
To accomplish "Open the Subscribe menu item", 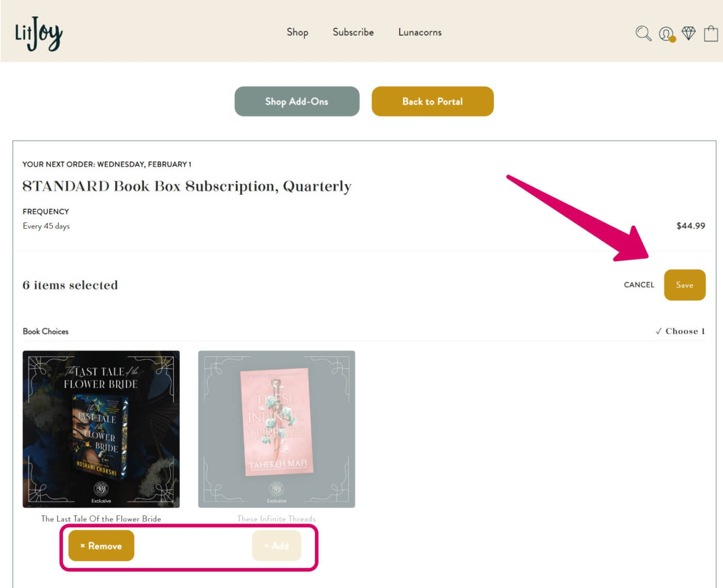I will pos(353,32).
